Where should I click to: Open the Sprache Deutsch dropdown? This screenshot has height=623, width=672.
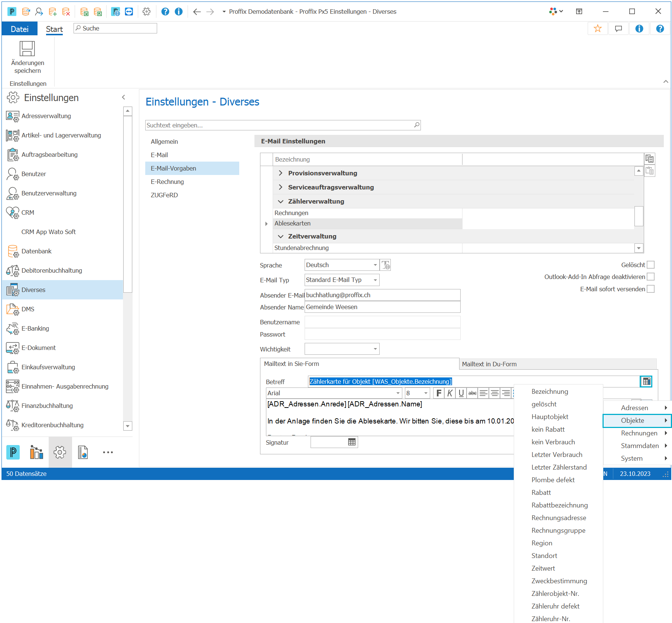click(375, 265)
